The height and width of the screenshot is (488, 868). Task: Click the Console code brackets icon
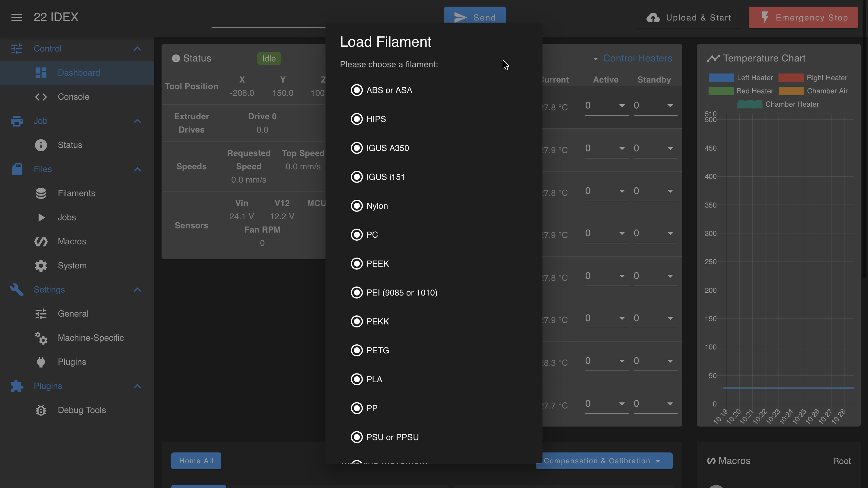pyautogui.click(x=41, y=97)
